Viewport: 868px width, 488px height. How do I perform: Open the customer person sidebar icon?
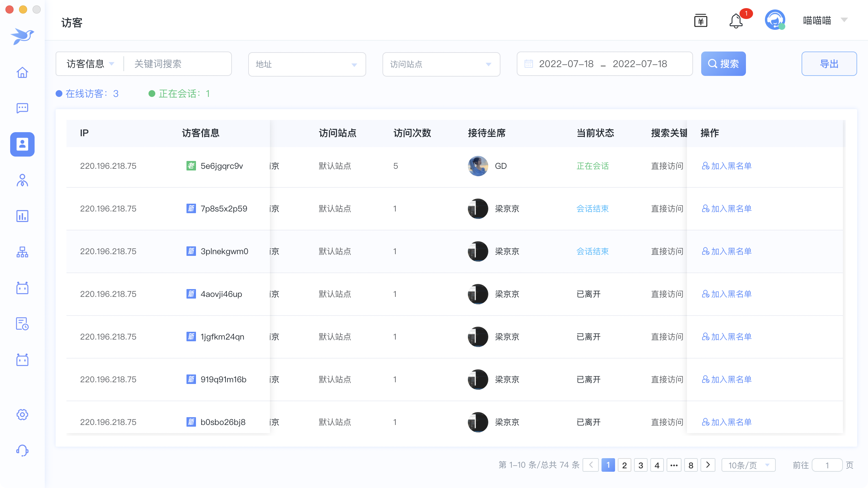tap(22, 180)
